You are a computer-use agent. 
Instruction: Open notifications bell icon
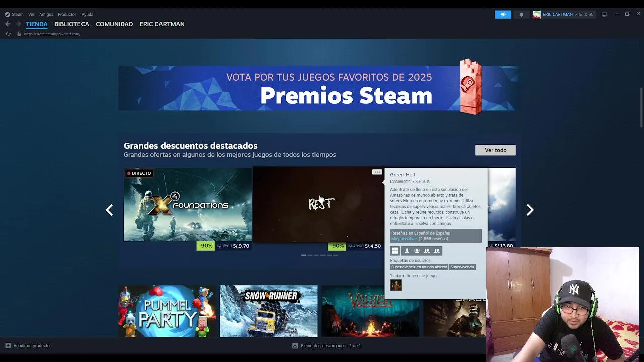coord(521,14)
